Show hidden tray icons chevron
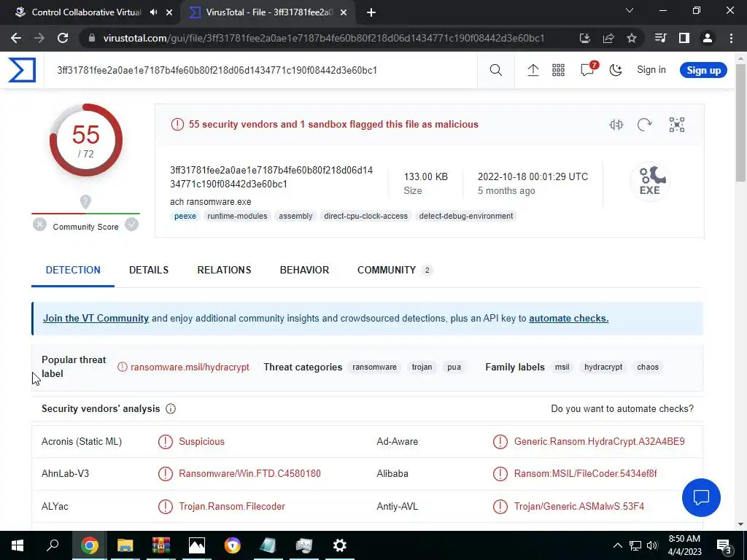747x560 pixels. pyautogui.click(x=617, y=545)
